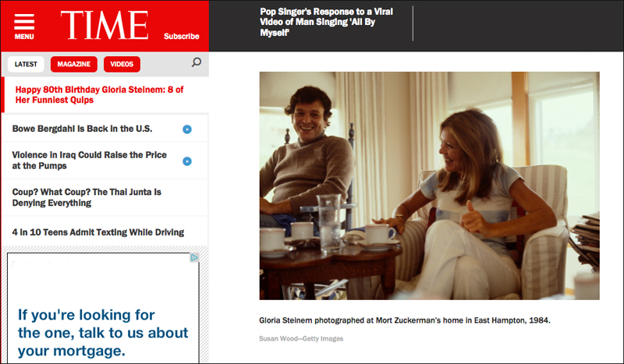
Task: Click the Subscribe link
Action: click(181, 36)
